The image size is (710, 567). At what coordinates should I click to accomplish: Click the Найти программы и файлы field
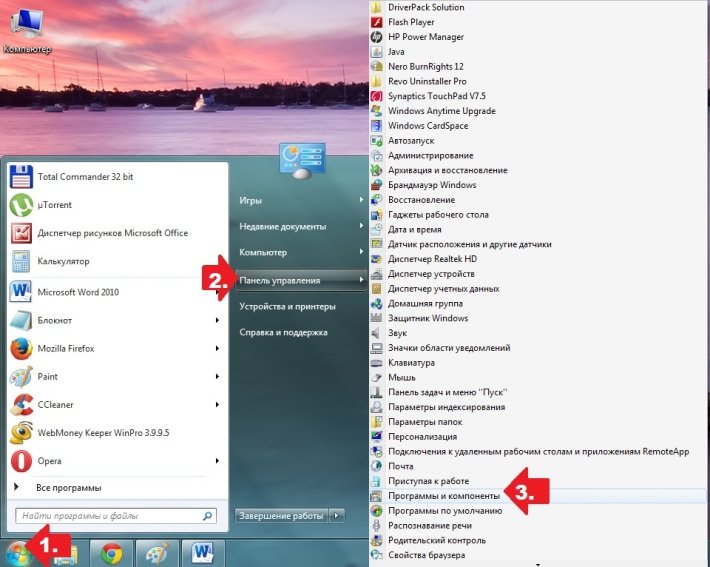pyautogui.click(x=116, y=516)
